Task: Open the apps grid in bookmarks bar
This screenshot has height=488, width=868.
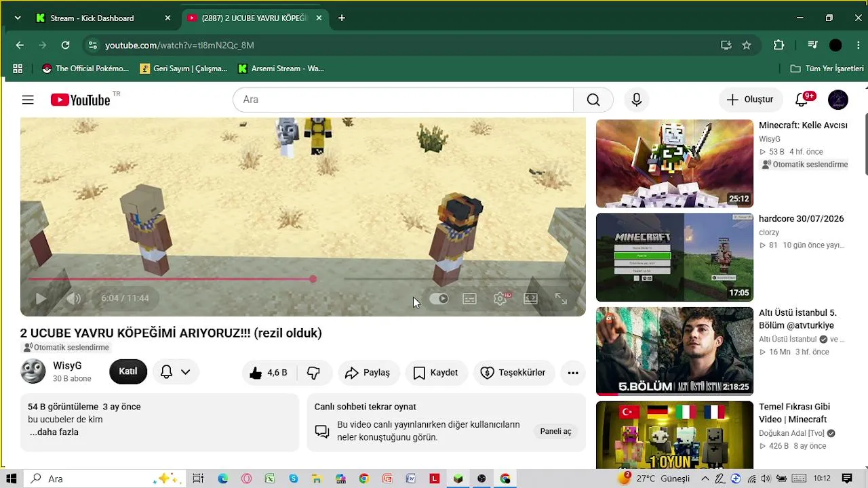Action: point(18,68)
